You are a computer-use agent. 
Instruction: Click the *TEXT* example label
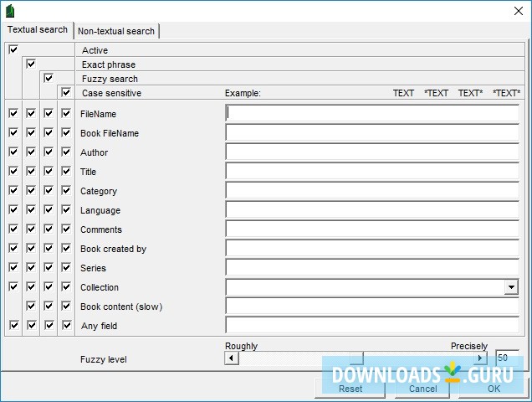pos(506,93)
